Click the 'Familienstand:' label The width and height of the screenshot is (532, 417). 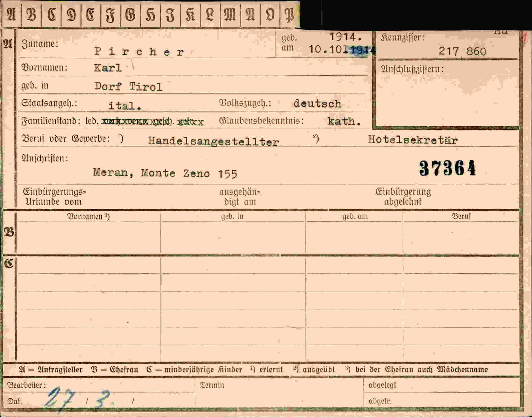51,121
